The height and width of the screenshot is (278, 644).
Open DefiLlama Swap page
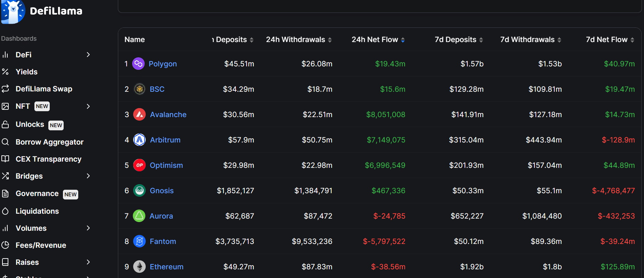pos(44,89)
